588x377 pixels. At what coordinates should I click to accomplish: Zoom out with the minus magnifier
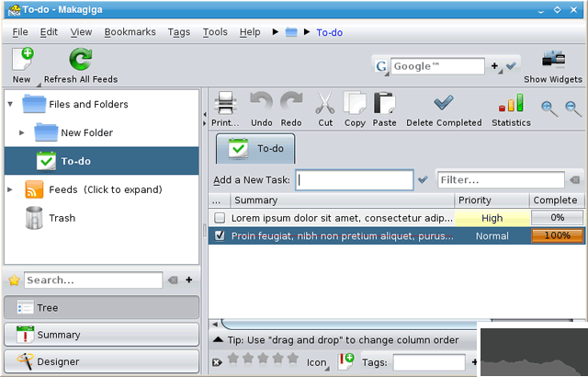pos(573,109)
